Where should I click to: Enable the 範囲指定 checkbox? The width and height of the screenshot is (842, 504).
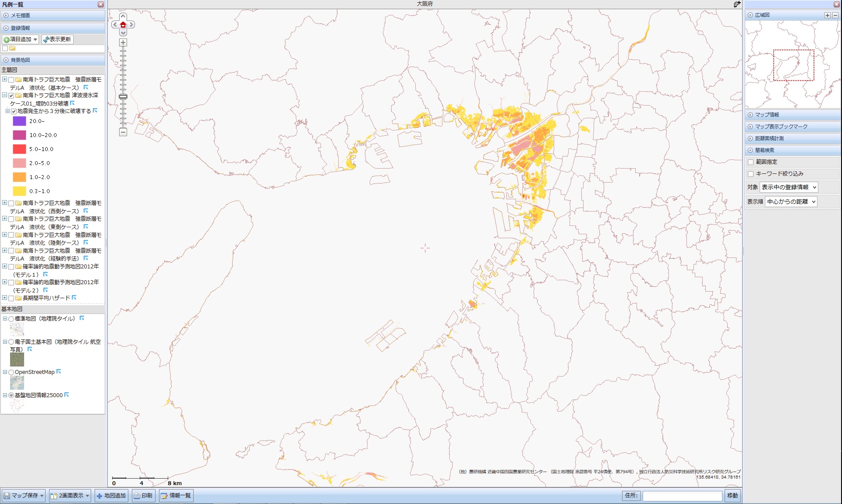pyautogui.click(x=751, y=162)
